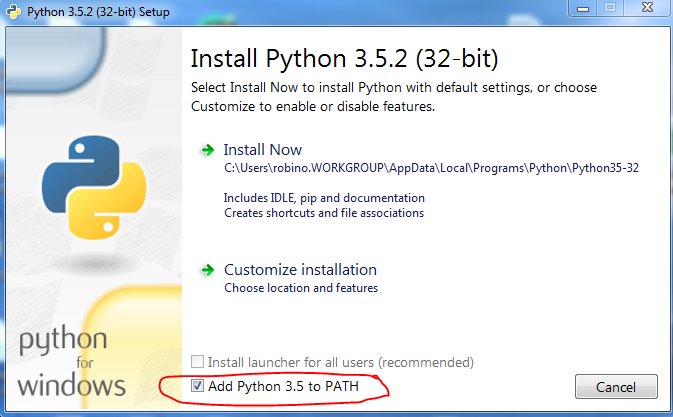The height and width of the screenshot is (417, 673).
Task: Click 'Choose location and features' text
Action: [301, 288]
